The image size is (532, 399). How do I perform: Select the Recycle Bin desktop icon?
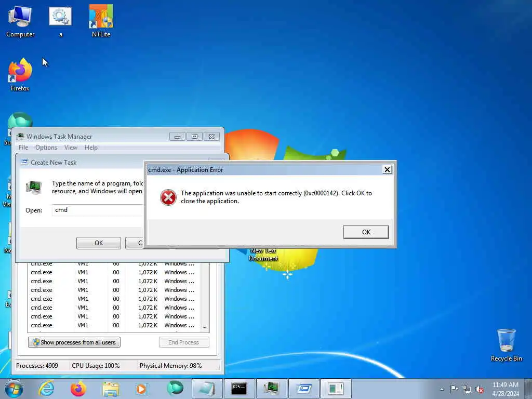tap(506, 345)
